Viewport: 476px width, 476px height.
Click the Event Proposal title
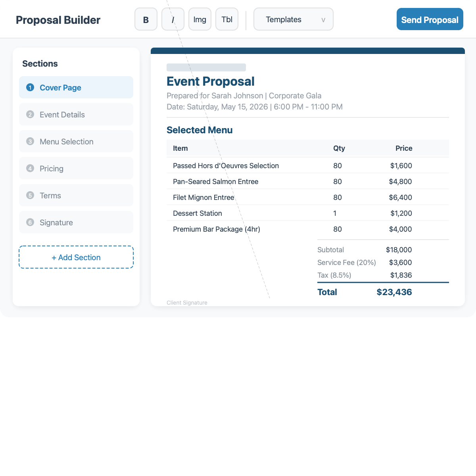[x=211, y=81]
